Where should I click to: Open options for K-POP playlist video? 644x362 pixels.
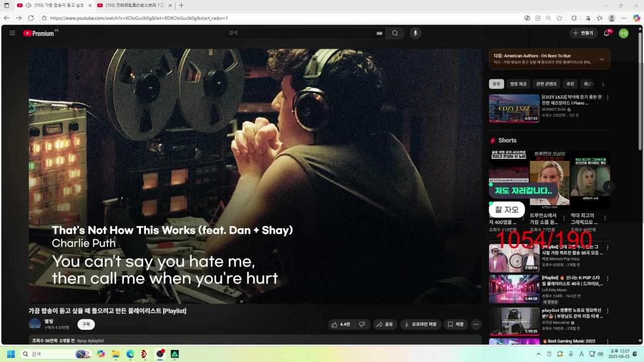[x=607, y=279]
